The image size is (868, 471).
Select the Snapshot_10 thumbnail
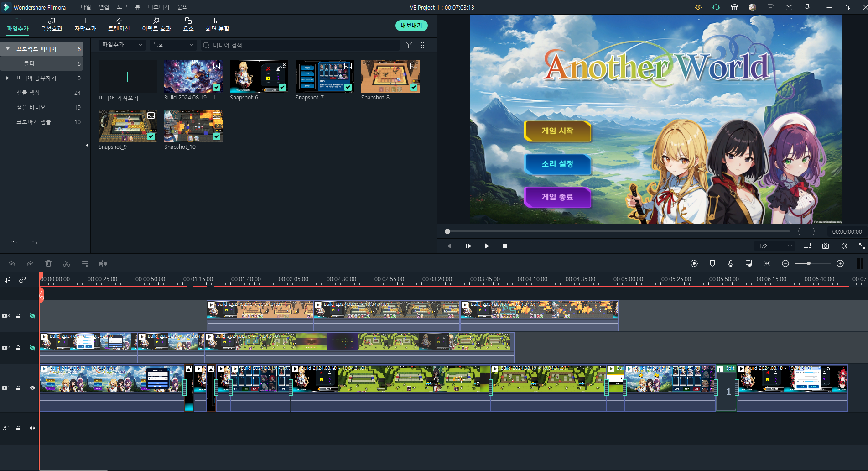point(193,126)
